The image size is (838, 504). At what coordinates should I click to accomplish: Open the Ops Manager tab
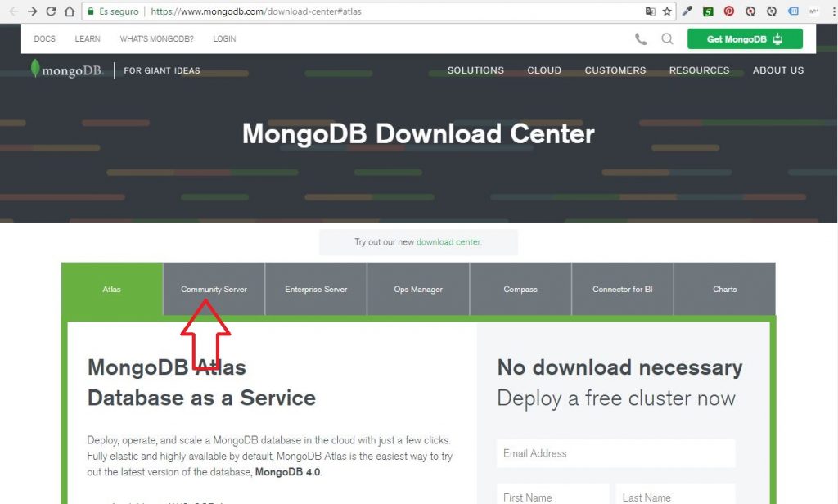point(417,289)
